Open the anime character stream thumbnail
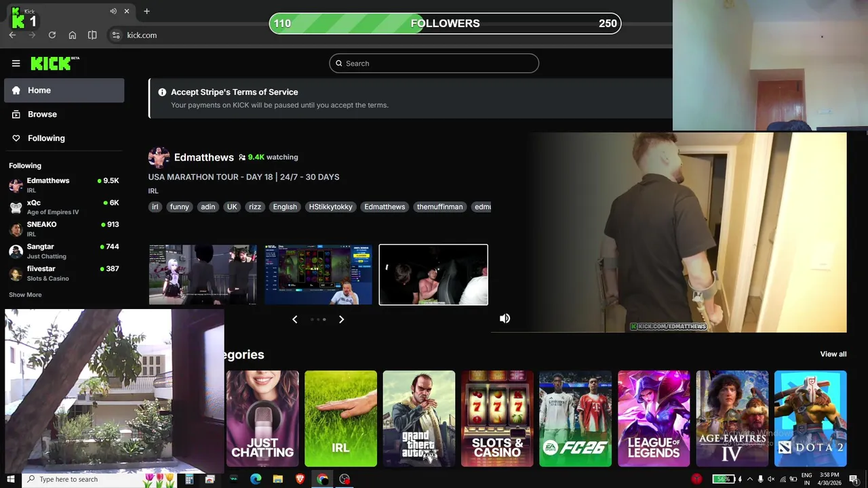The height and width of the screenshot is (488, 868). [203, 274]
